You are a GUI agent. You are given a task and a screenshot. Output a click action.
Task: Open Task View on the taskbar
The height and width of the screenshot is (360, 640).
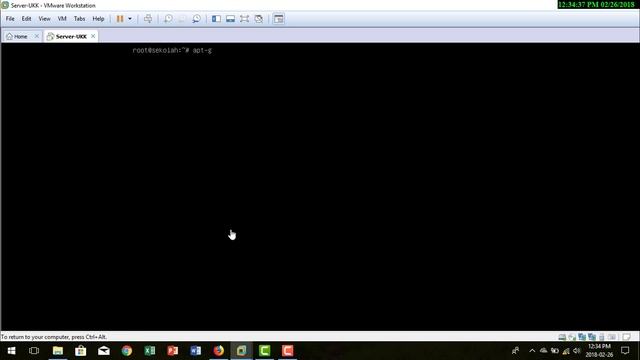(x=34, y=351)
